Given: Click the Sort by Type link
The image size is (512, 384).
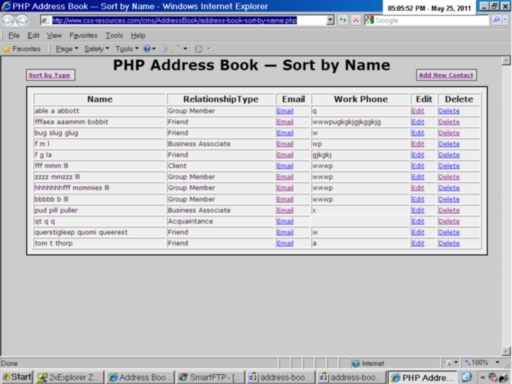Looking at the screenshot, I should tap(49, 75).
